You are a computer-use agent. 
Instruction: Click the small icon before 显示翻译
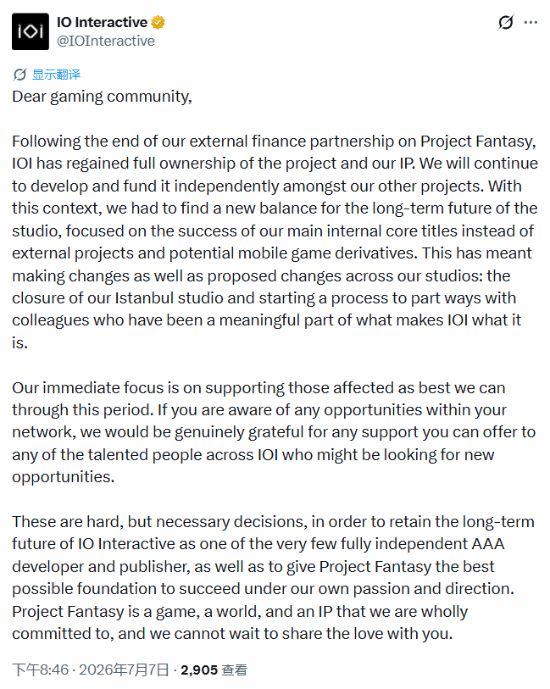tap(19, 74)
